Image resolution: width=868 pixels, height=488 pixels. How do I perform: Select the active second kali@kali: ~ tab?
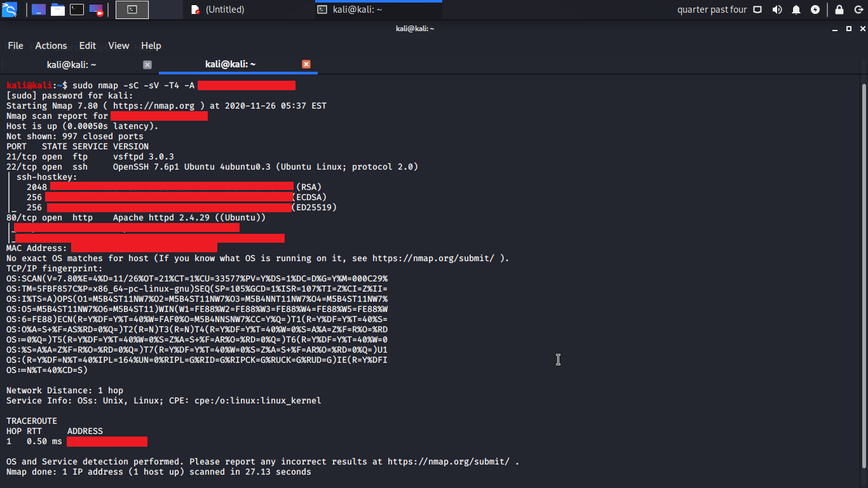pyautogui.click(x=231, y=64)
